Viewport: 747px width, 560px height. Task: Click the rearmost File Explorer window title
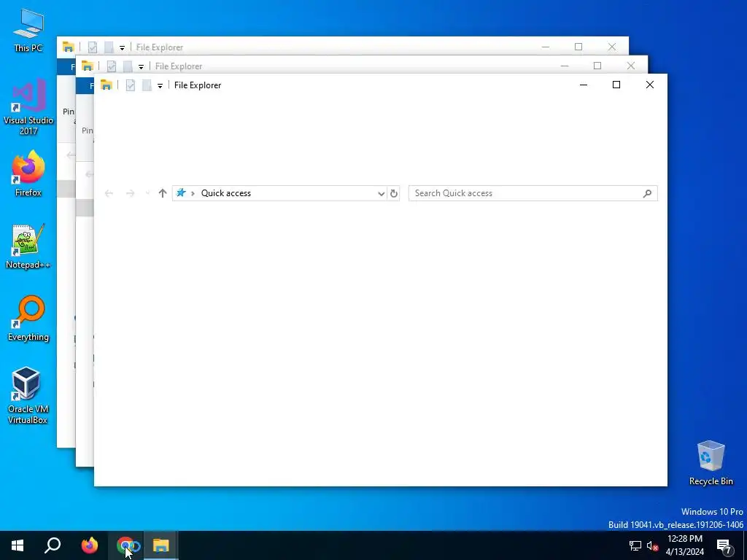[x=160, y=47]
